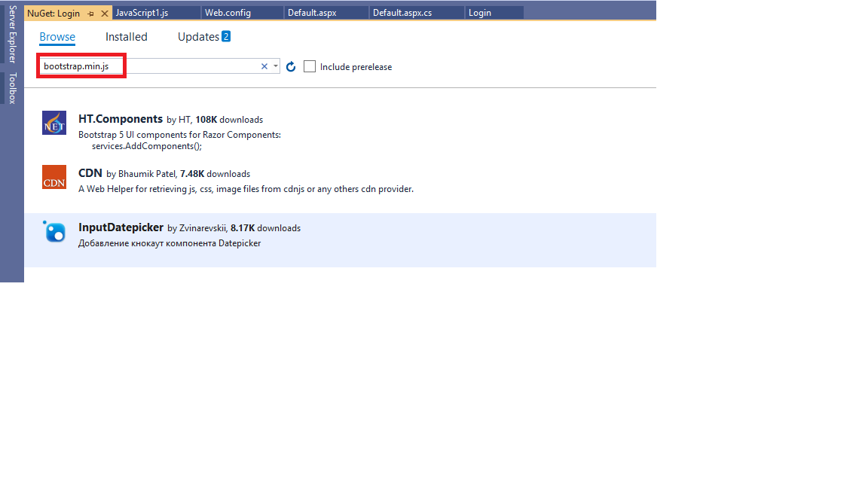The width and height of the screenshot is (868, 488).
Task: Select the InputDatepicker package icon
Action: (54, 231)
